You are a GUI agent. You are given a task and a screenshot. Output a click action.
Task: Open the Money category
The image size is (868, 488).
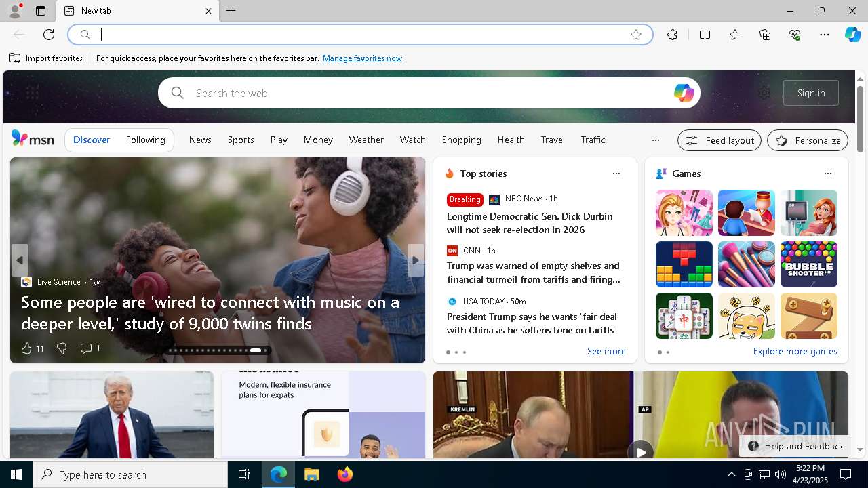click(x=318, y=140)
